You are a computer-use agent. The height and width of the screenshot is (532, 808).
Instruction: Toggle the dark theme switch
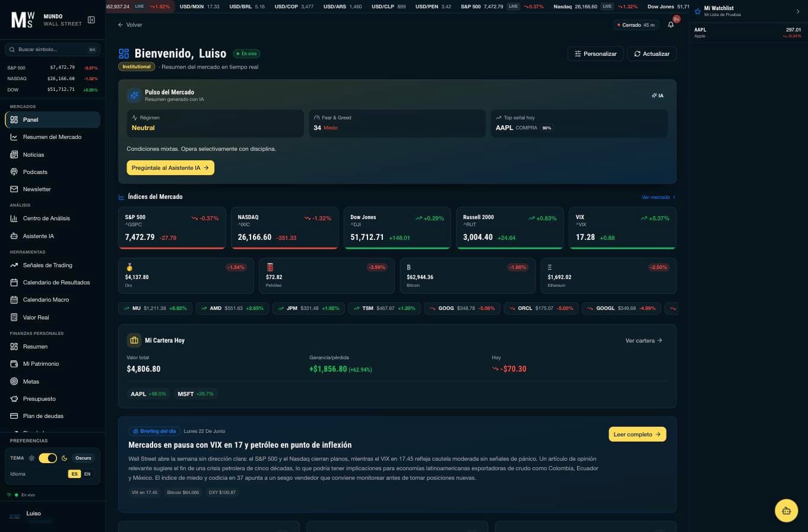pyautogui.click(x=47, y=458)
